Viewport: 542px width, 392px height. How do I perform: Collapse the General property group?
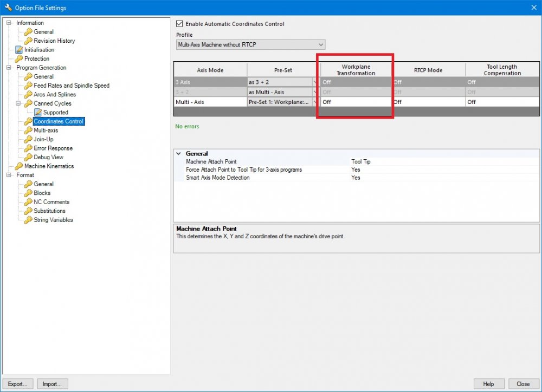click(x=179, y=154)
